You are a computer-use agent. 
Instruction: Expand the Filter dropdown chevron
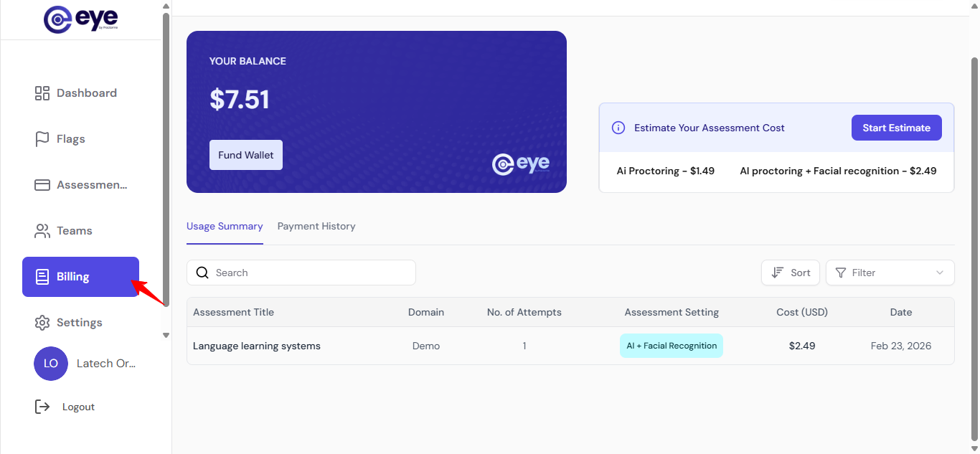point(940,273)
